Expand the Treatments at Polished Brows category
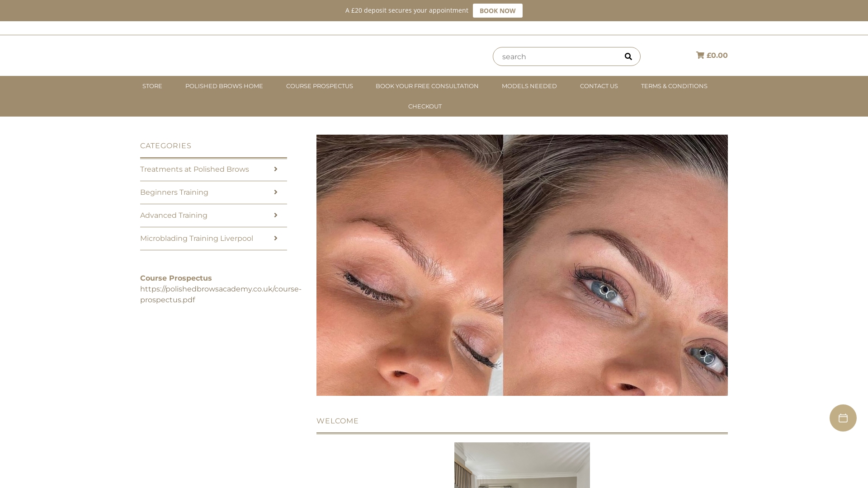The height and width of the screenshot is (488, 868). coord(194,169)
